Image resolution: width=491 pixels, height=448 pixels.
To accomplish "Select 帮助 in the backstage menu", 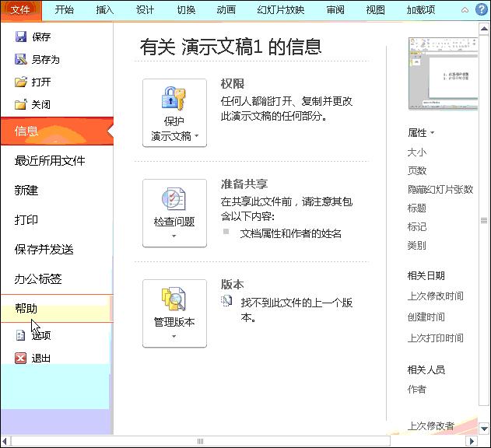I will (57, 308).
